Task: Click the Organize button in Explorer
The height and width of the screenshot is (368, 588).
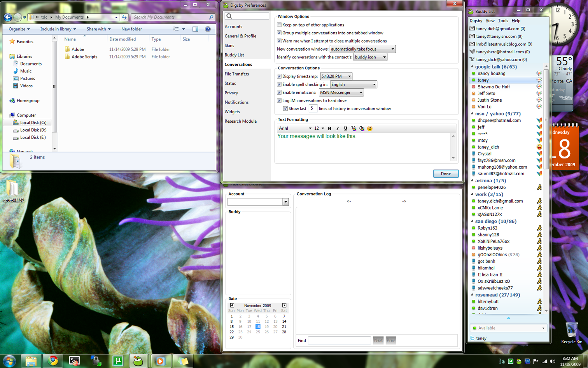Action: pos(19,29)
